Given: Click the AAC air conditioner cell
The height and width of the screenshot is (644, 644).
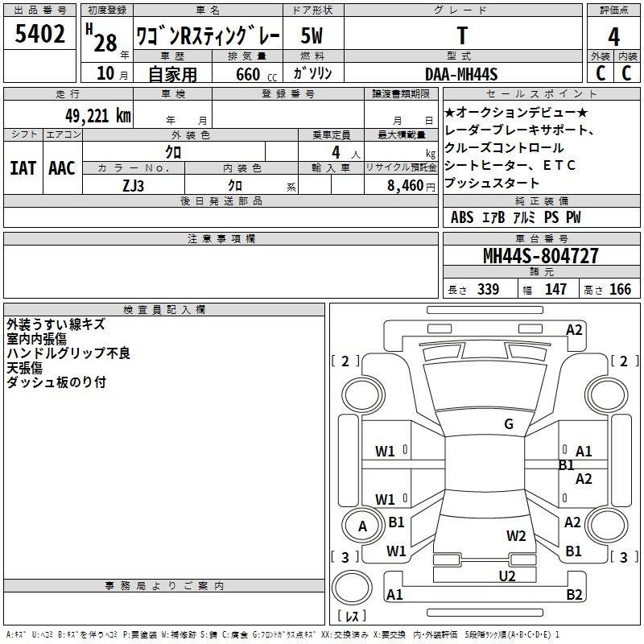Looking at the screenshot, I should click(x=62, y=168).
